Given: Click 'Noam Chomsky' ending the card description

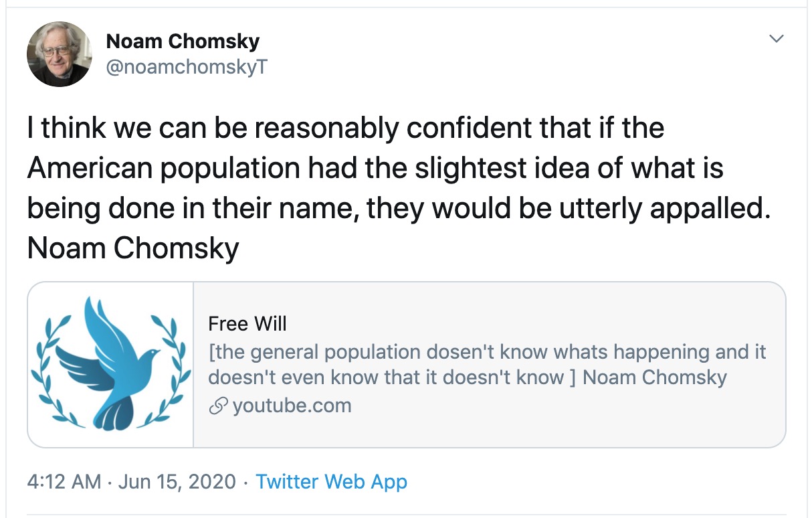Looking at the screenshot, I should pyautogui.click(x=655, y=377).
